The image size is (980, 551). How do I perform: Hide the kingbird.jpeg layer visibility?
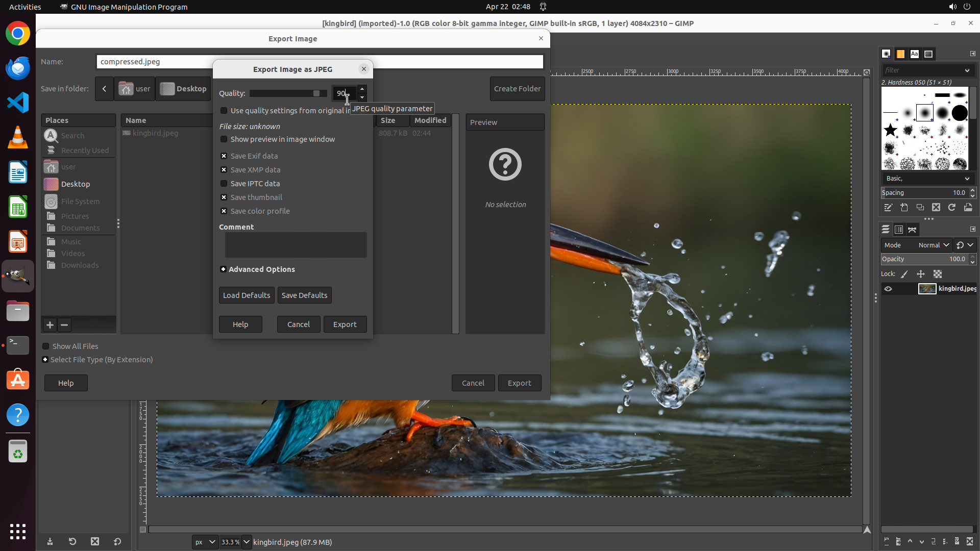click(888, 289)
